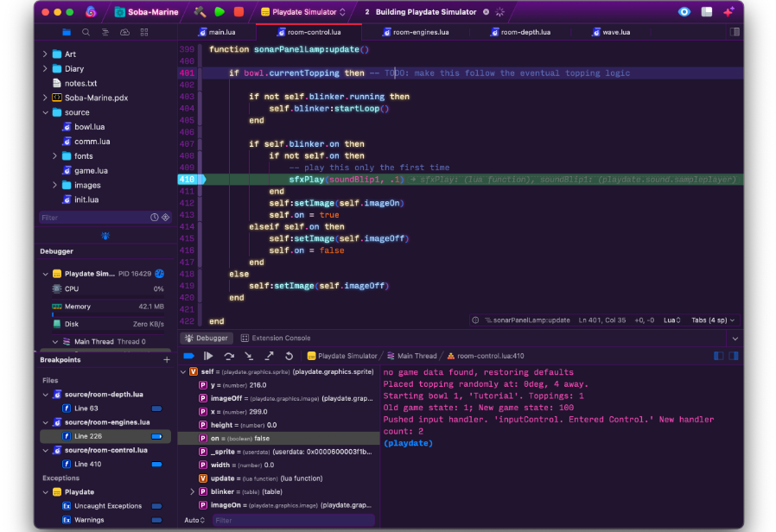Click the Step Out debugger icon
The height and width of the screenshot is (532, 776).
point(269,356)
